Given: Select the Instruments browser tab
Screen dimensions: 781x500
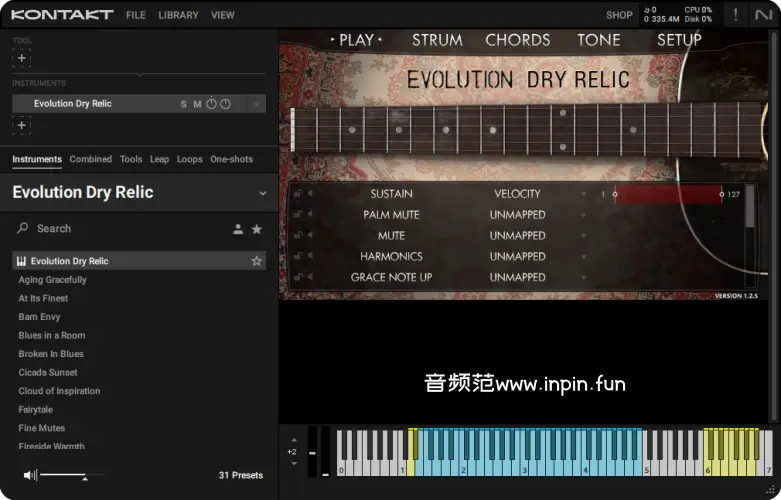Looking at the screenshot, I should tap(37, 159).
